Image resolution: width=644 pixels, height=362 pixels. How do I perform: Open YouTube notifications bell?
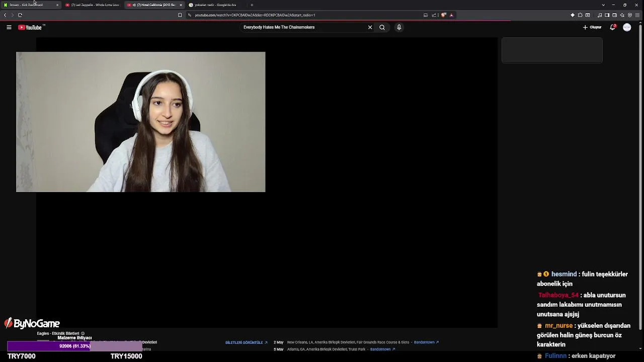(612, 27)
